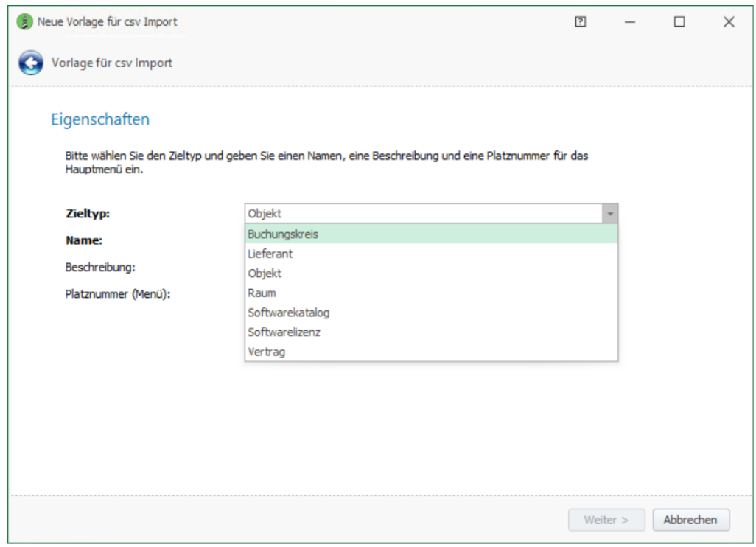This screenshot has width=756, height=547.
Task: Open the help question mark button
Action: [580, 22]
